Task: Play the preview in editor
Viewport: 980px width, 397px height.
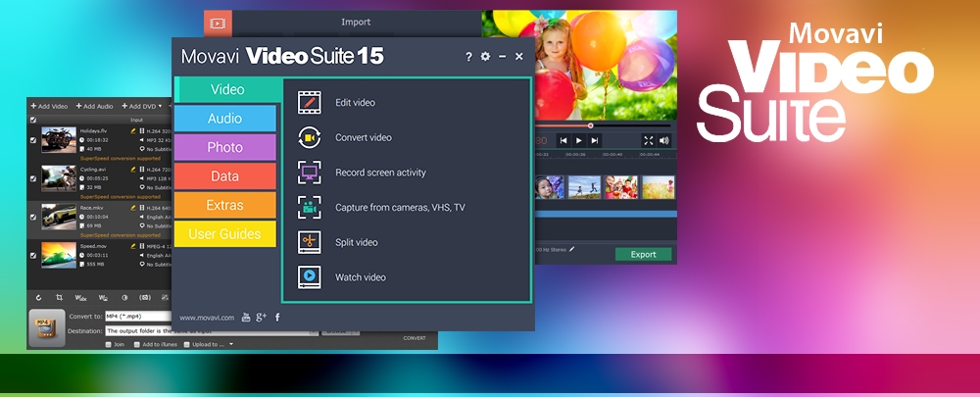Action: tap(579, 141)
